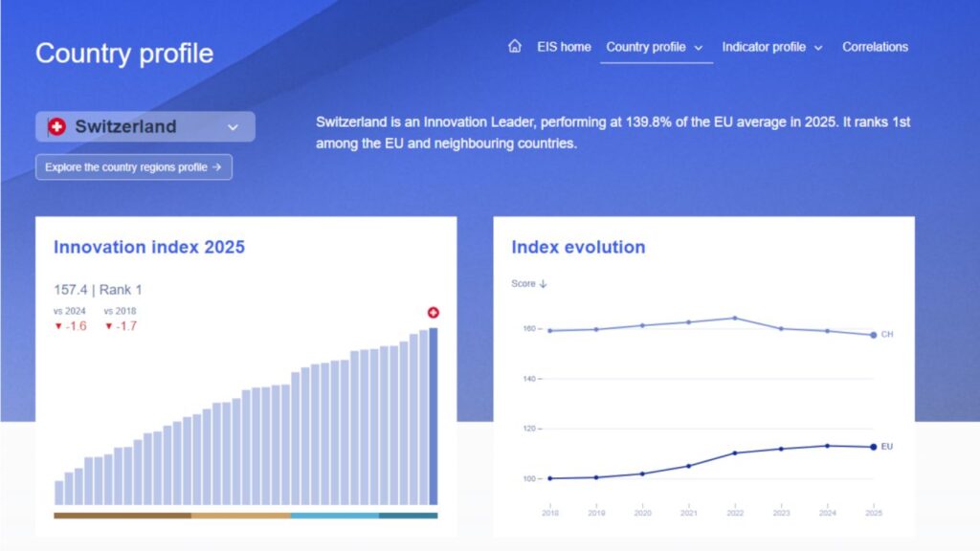Screen dimensions: 980x551
Task: Click the dark brown segment of legend bar
Action: (x=122, y=516)
